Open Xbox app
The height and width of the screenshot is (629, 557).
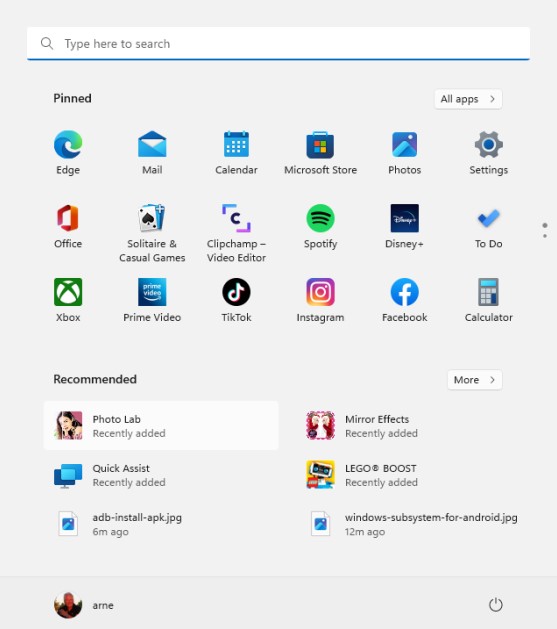(x=68, y=300)
